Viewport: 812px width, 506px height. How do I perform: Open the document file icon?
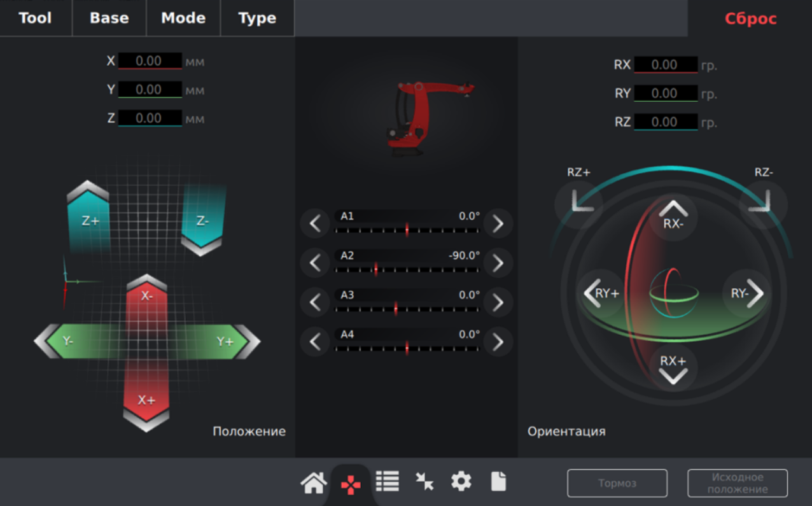(x=498, y=482)
